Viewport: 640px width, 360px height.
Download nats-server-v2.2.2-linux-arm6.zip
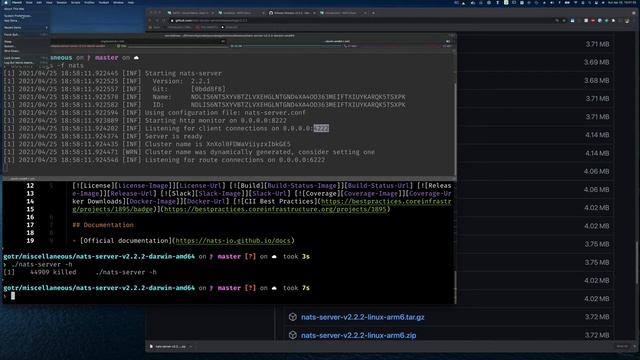coord(358,336)
